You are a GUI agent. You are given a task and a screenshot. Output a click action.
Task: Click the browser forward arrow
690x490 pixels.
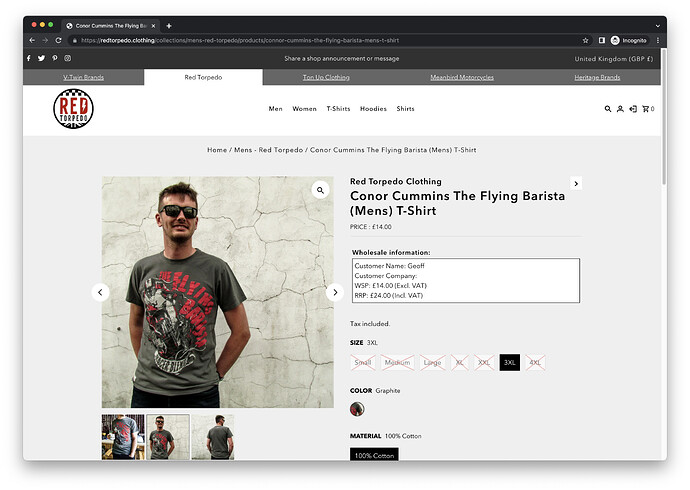coord(45,40)
